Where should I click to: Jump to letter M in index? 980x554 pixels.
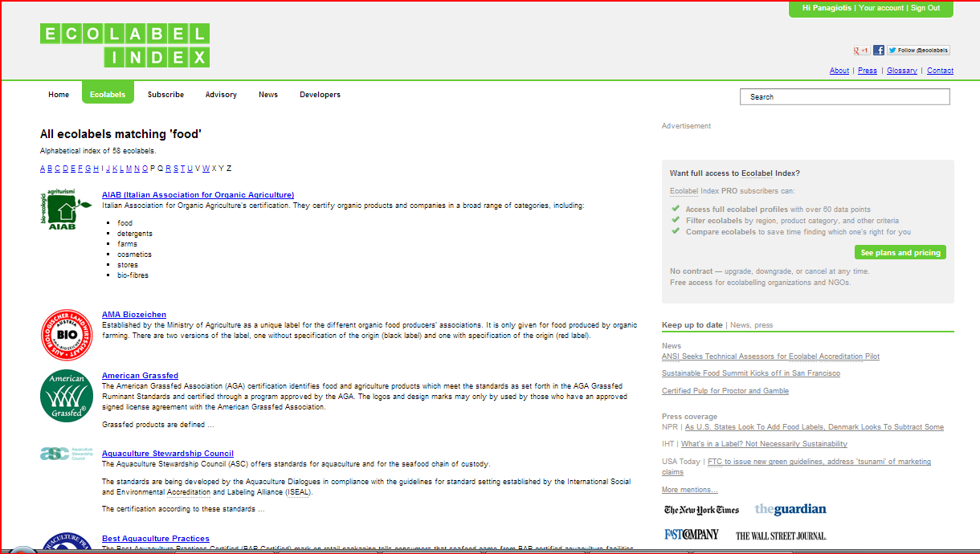[x=129, y=169]
